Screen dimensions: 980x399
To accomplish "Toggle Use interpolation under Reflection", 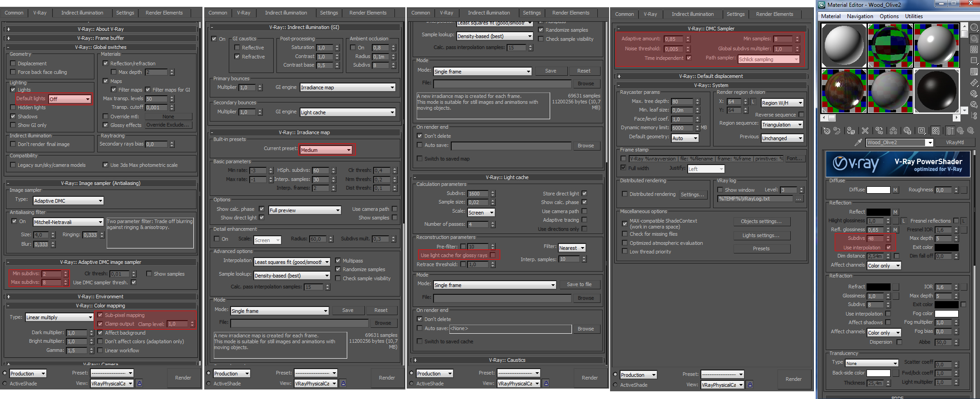I will (x=888, y=248).
